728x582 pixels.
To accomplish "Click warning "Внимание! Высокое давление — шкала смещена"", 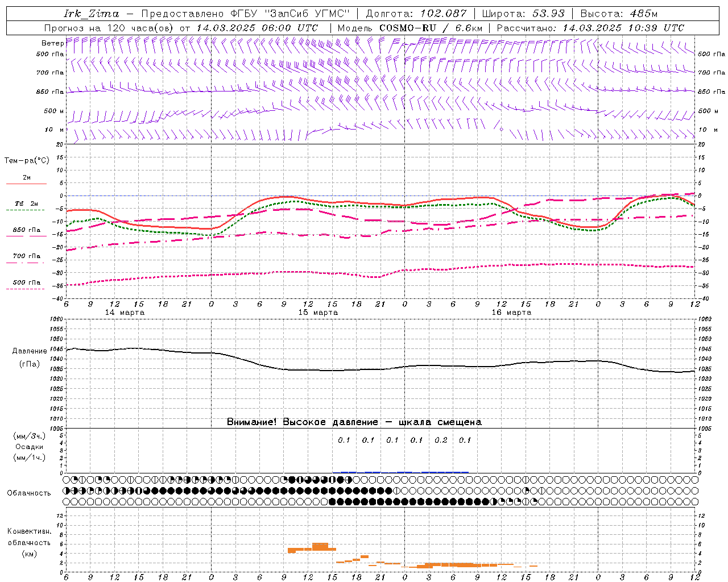I will (x=354, y=422).
